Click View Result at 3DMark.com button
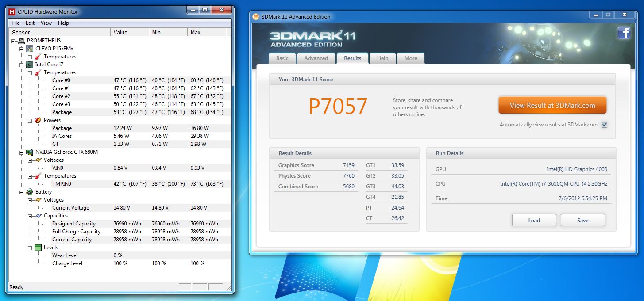 pyautogui.click(x=552, y=106)
